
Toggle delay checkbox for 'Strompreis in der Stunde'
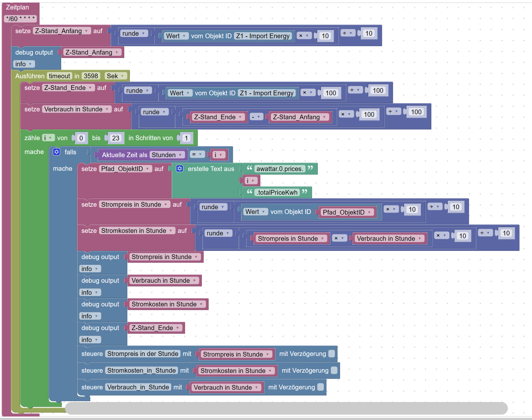click(331, 354)
